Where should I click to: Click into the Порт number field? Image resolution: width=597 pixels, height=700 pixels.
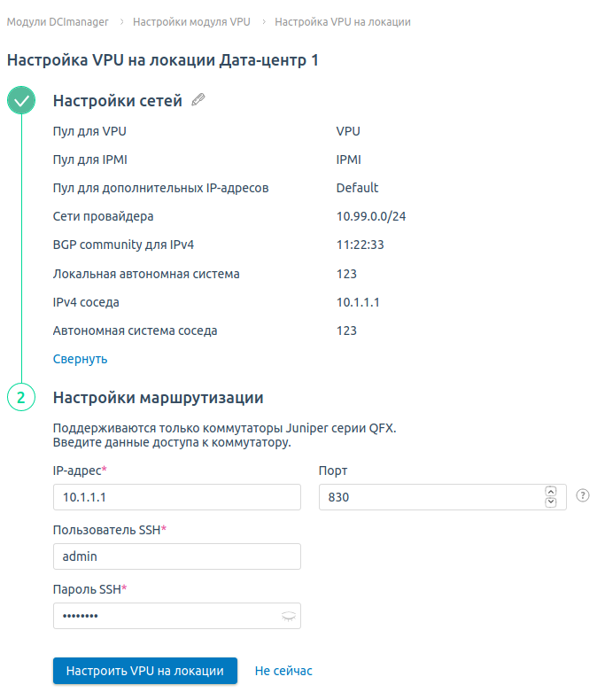pyautogui.click(x=430, y=497)
